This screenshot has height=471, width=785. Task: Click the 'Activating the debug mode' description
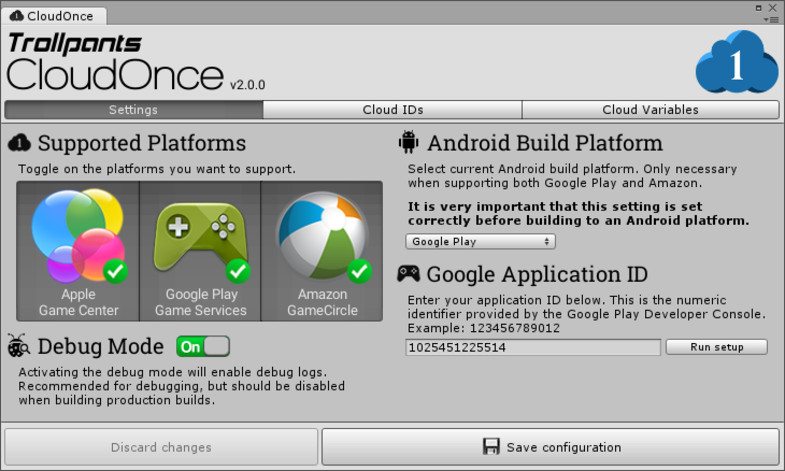tap(182, 386)
